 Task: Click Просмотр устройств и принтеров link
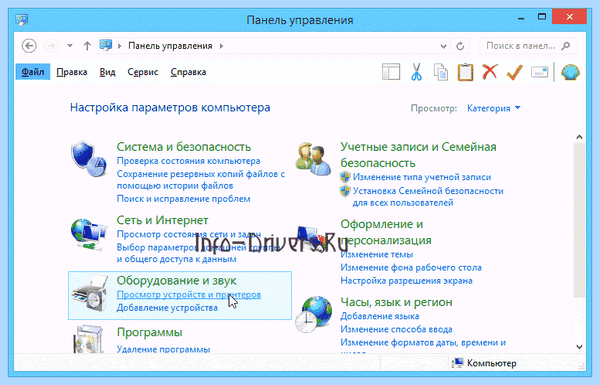pyautogui.click(x=189, y=295)
